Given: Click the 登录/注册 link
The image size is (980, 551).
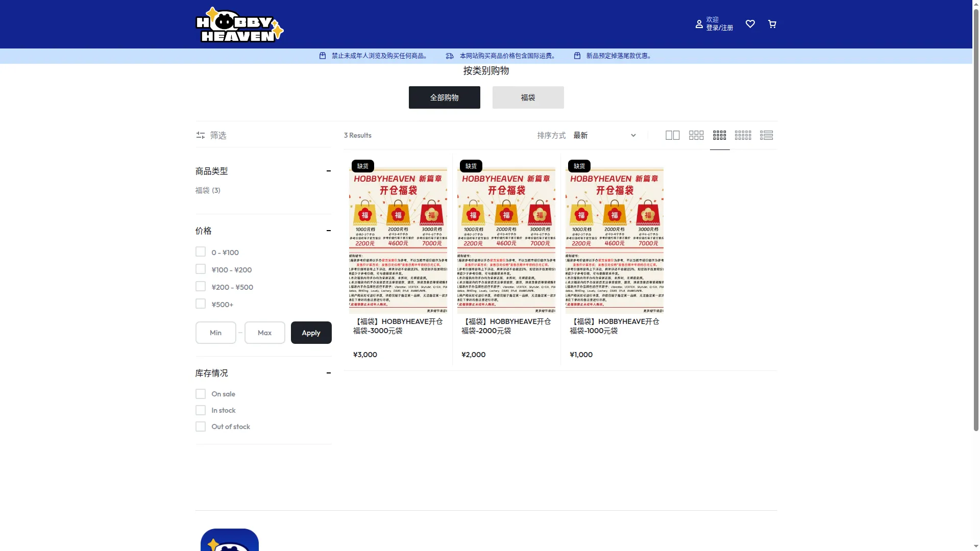Looking at the screenshot, I should point(719,28).
